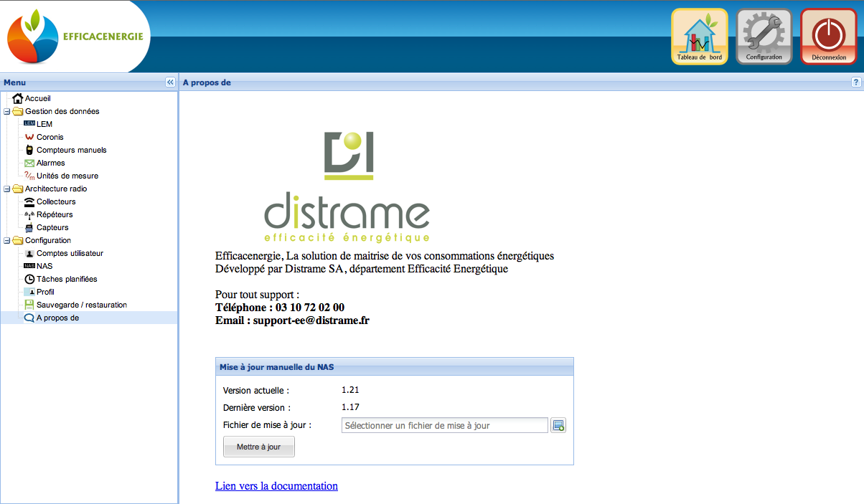This screenshot has width=864, height=504.
Task: Select Répéteurs label in the tree
Action: click(x=55, y=214)
